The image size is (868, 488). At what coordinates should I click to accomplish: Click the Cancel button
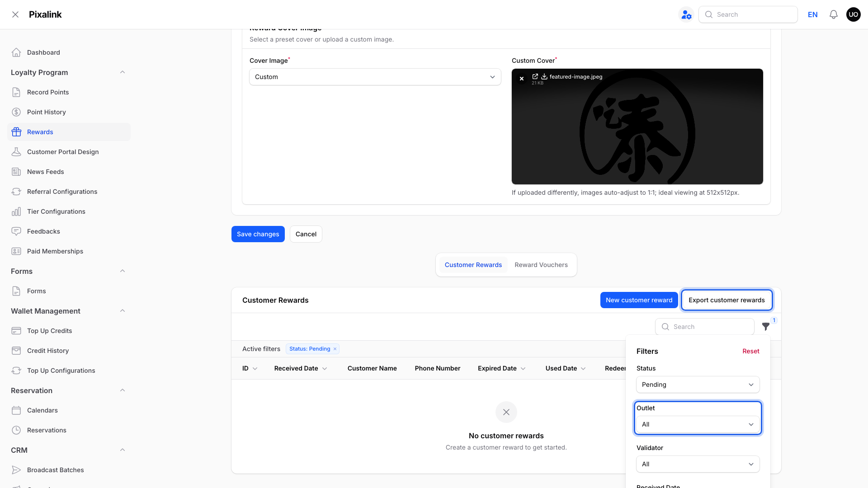[306, 234]
